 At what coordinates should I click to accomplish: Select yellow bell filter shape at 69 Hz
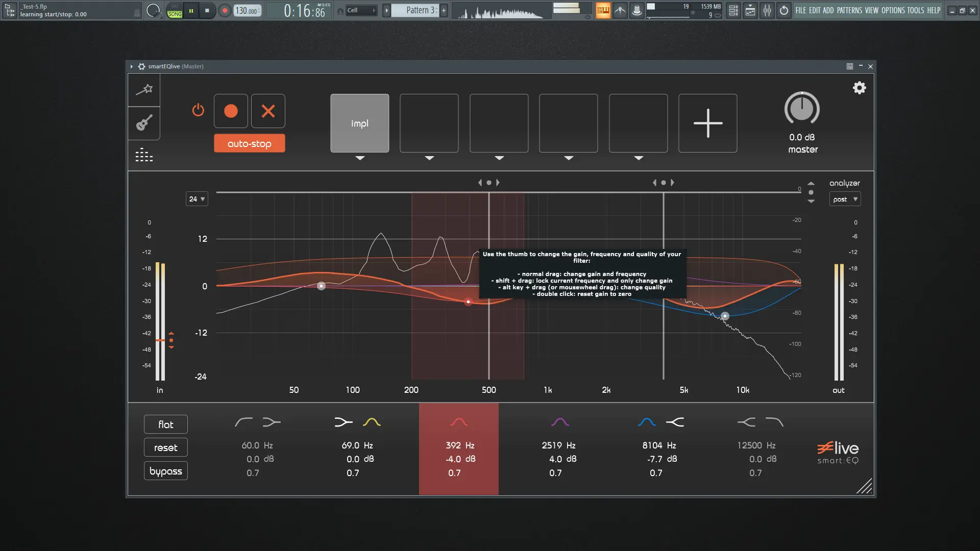[x=372, y=422]
